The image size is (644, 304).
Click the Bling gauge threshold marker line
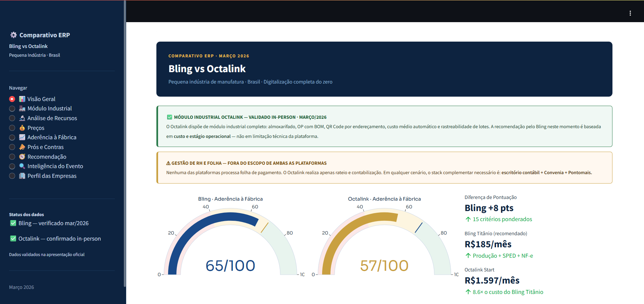pos(265,227)
